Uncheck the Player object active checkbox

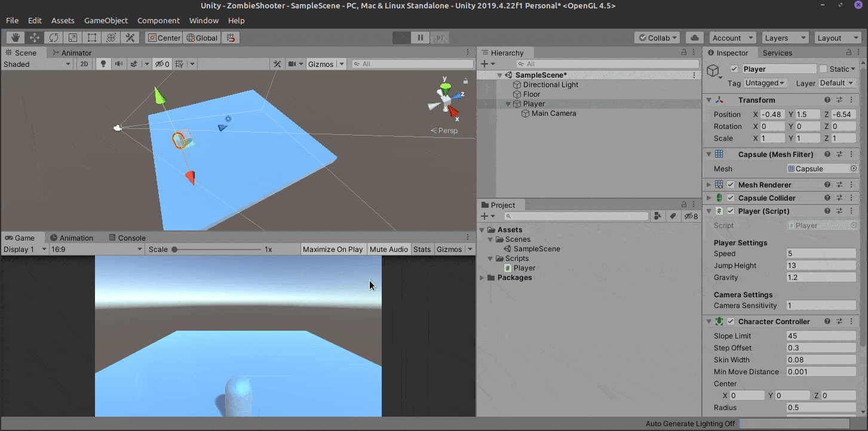[x=734, y=69]
